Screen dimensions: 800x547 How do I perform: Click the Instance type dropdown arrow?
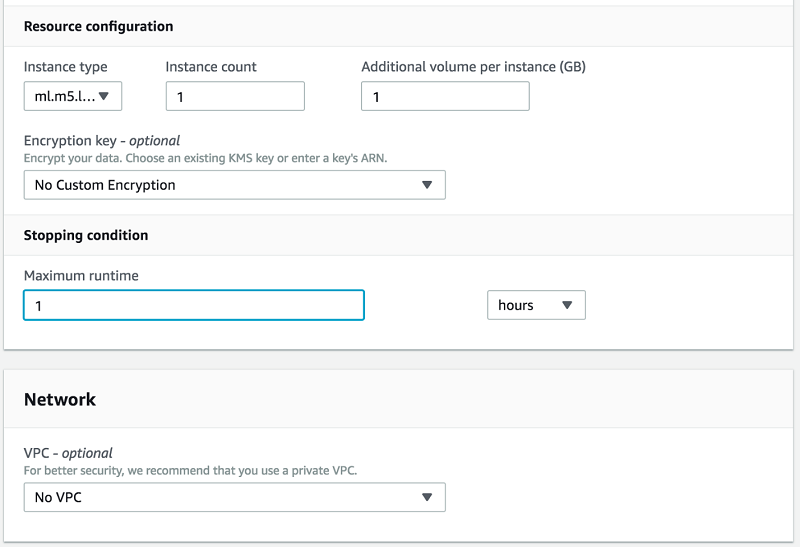click(106, 97)
